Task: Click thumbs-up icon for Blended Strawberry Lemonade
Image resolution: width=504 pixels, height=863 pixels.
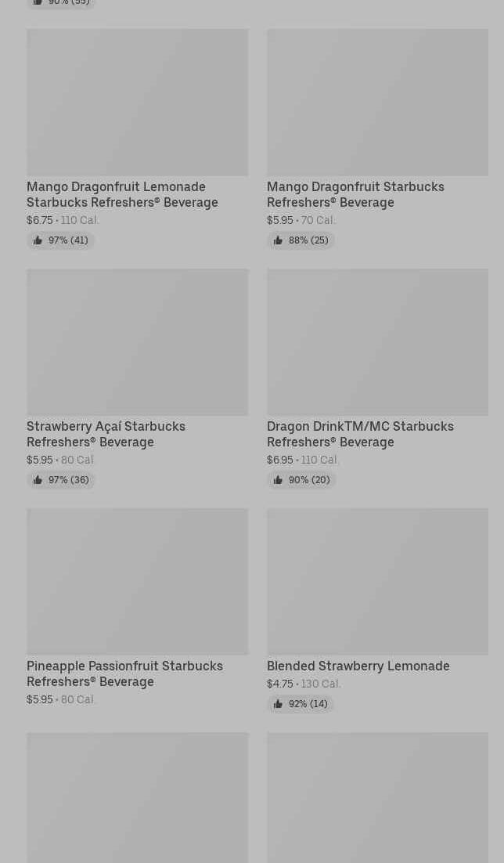Action: tap(278, 704)
